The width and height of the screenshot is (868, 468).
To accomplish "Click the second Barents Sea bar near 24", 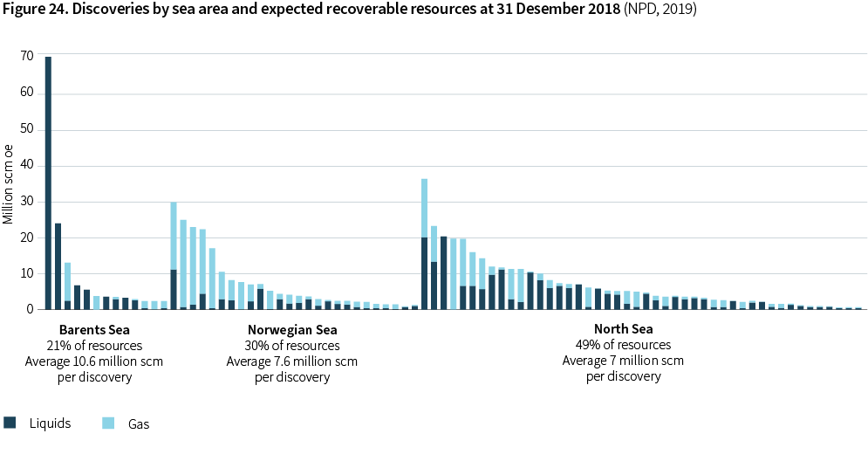I will [58, 265].
